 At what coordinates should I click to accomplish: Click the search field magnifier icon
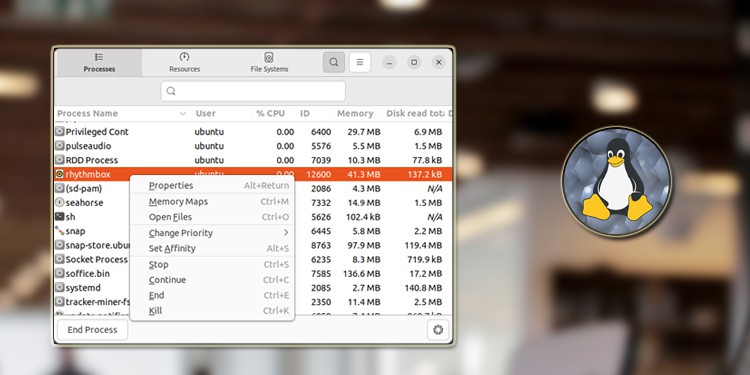pos(171,91)
